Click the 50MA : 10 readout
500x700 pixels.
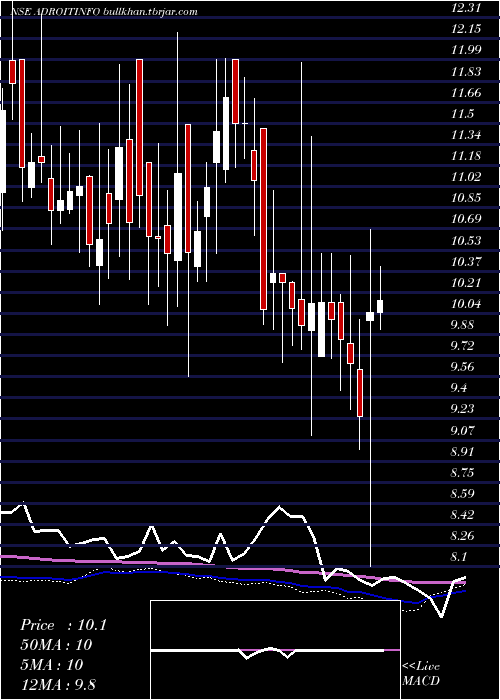(56, 645)
